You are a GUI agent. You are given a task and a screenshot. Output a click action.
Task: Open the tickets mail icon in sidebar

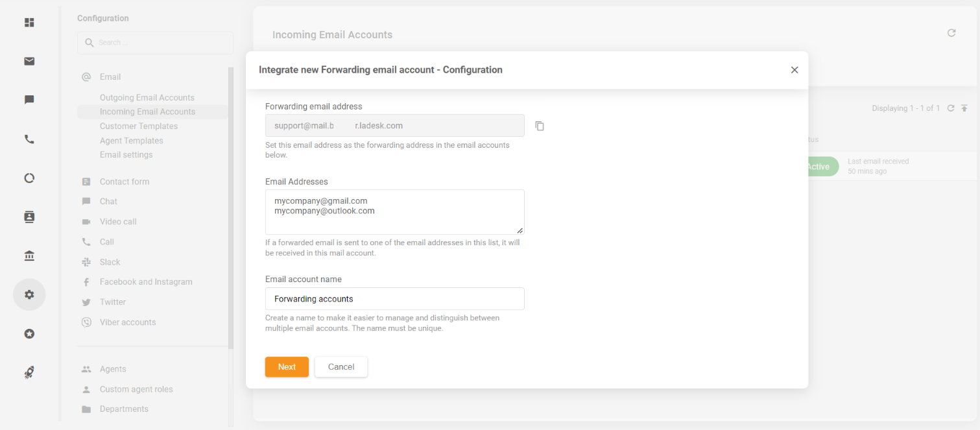[29, 61]
